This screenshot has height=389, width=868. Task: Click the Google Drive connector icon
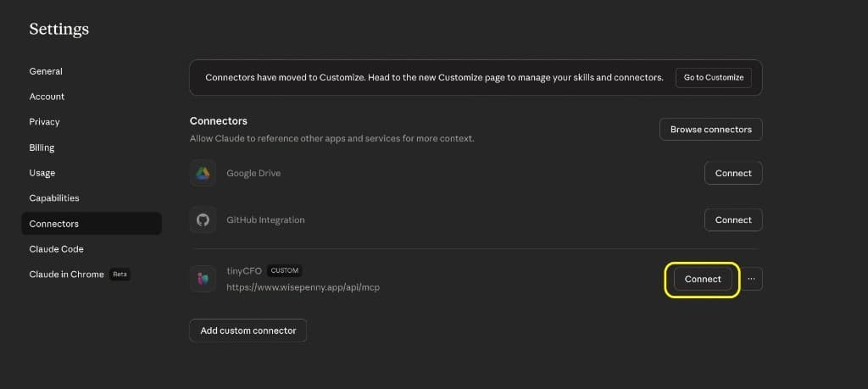203,173
